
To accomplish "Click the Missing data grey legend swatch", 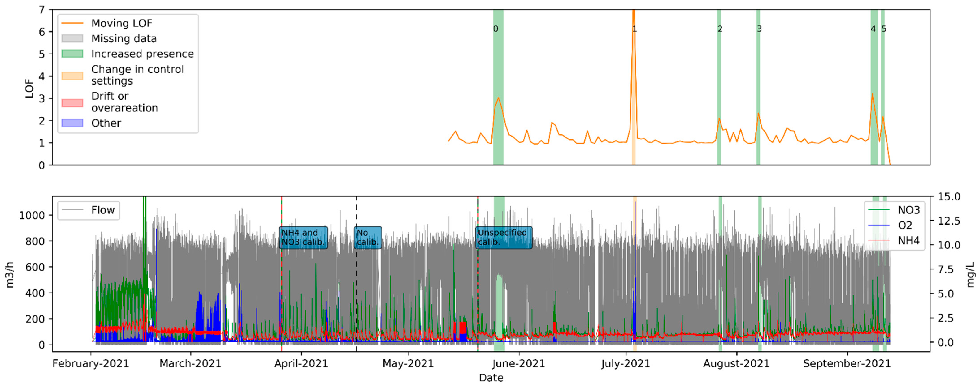I will click(x=72, y=38).
